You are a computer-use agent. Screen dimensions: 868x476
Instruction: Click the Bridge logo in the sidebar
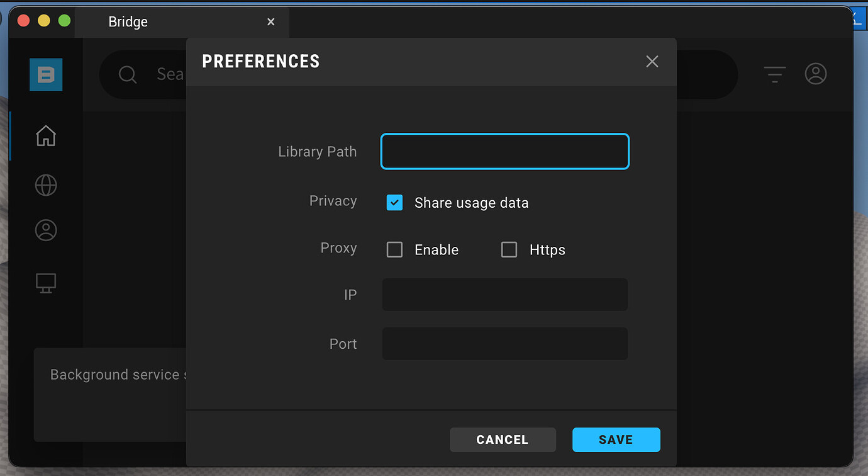point(45,74)
